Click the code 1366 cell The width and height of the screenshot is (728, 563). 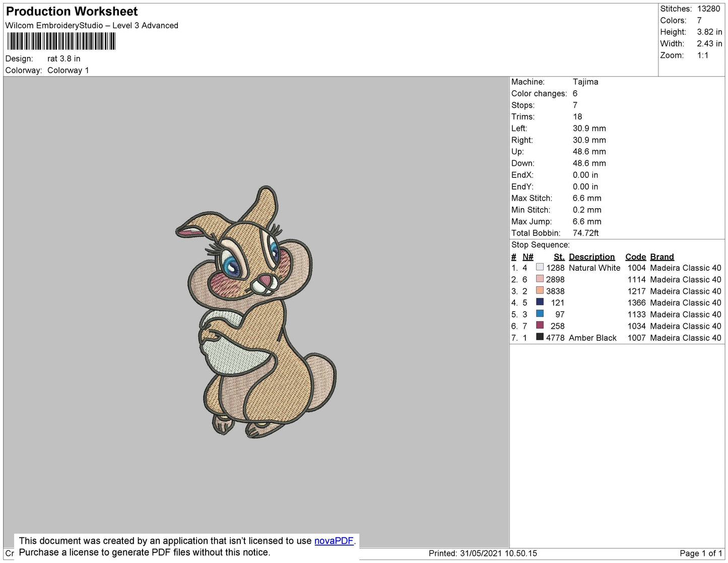pyautogui.click(x=636, y=302)
